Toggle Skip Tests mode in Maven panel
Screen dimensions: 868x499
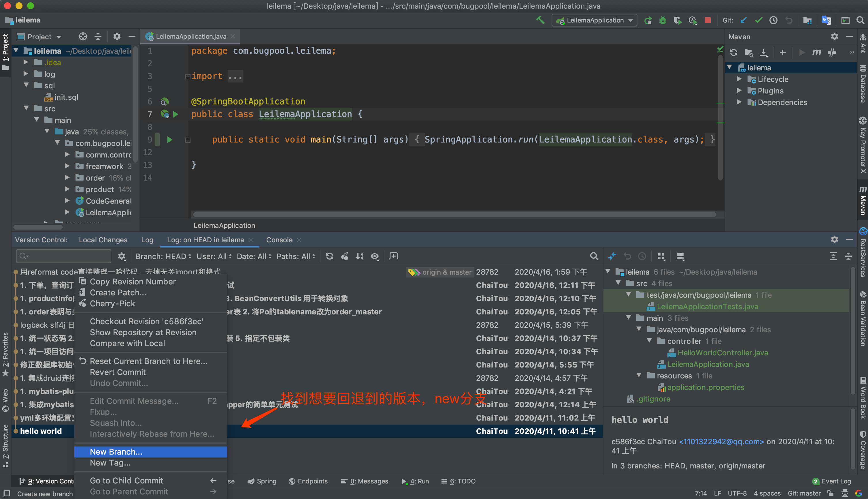click(x=832, y=52)
